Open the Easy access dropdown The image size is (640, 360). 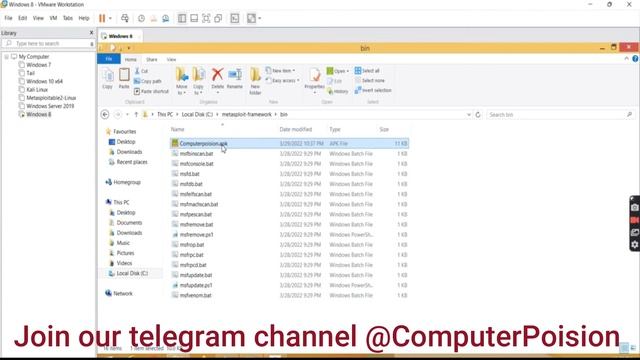coord(283,81)
